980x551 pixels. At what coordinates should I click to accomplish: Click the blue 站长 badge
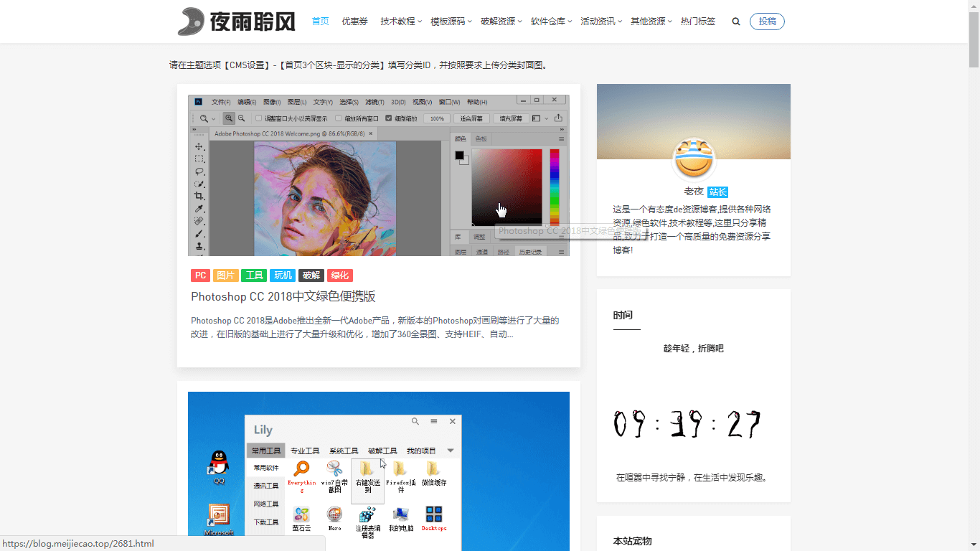point(717,192)
